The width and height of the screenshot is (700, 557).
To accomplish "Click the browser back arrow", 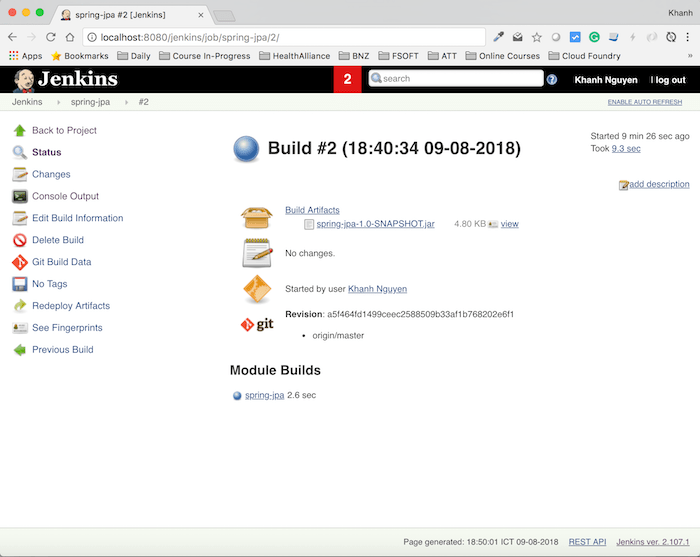I will [x=12, y=37].
